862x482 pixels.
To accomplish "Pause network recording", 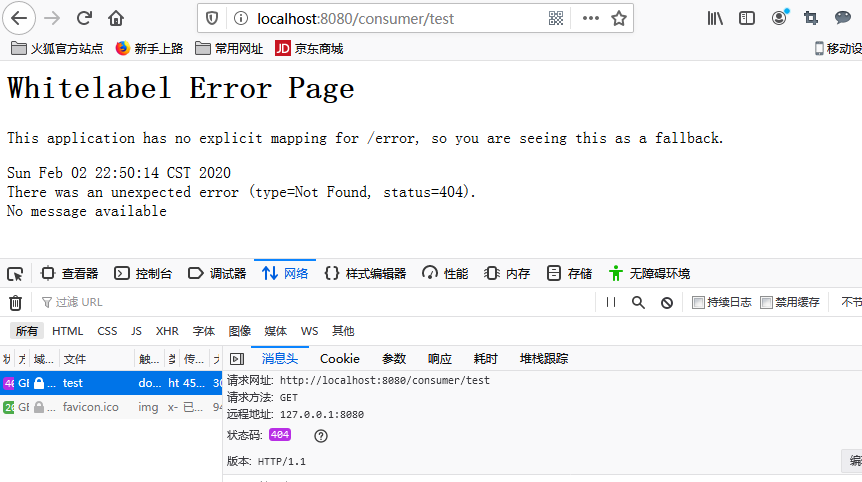I will pyautogui.click(x=611, y=302).
